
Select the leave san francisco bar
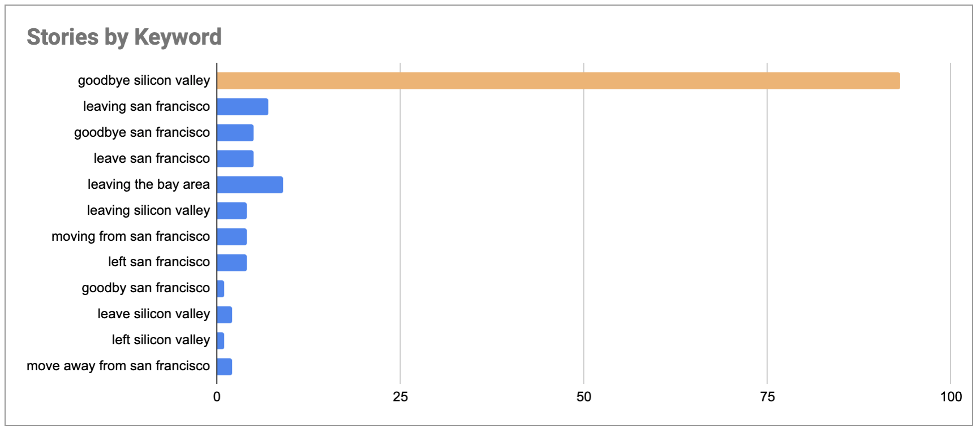235,159
